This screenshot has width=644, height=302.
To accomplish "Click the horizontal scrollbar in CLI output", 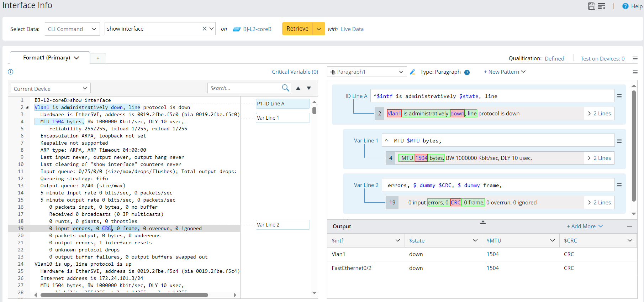I will [125, 295].
